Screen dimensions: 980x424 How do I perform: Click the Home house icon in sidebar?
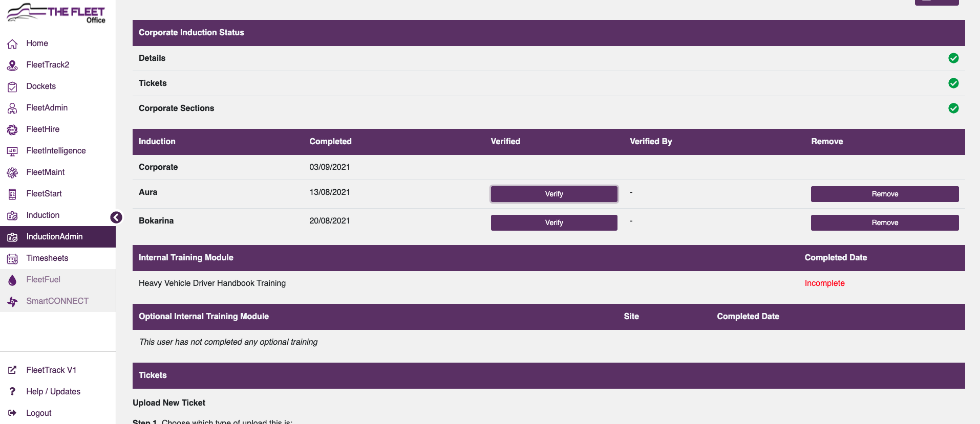(12, 44)
